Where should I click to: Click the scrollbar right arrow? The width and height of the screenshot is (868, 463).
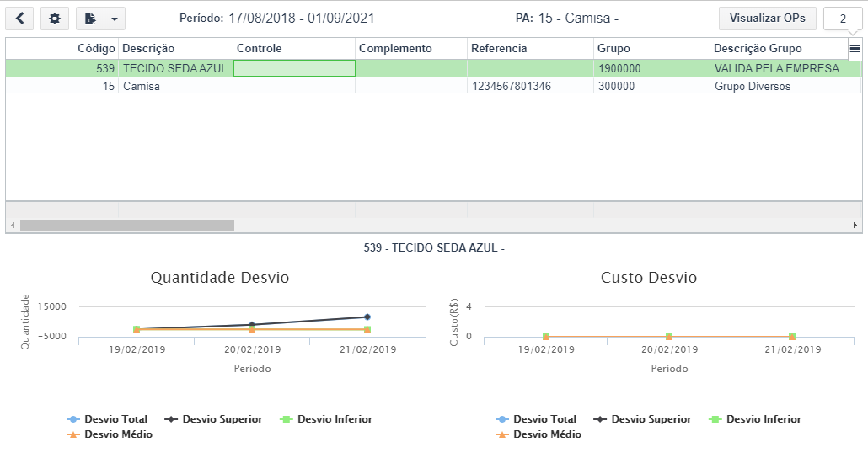coord(855,225)
